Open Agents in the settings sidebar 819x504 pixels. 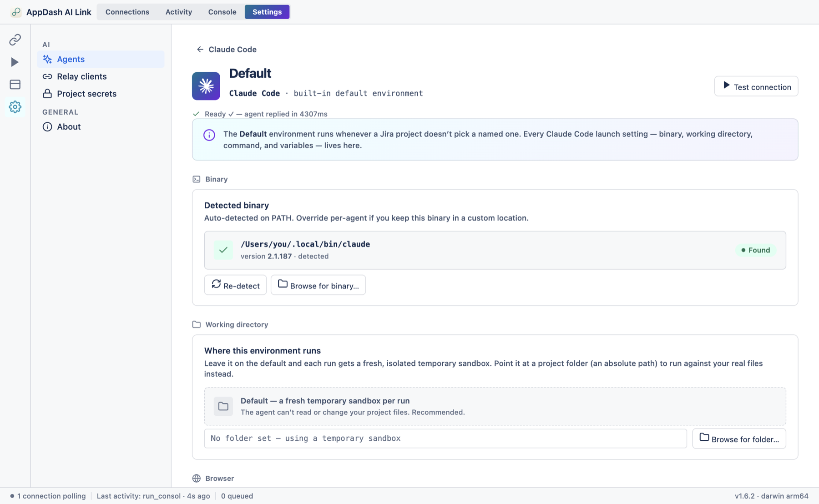pyautogui.click(x=101, y=59)
